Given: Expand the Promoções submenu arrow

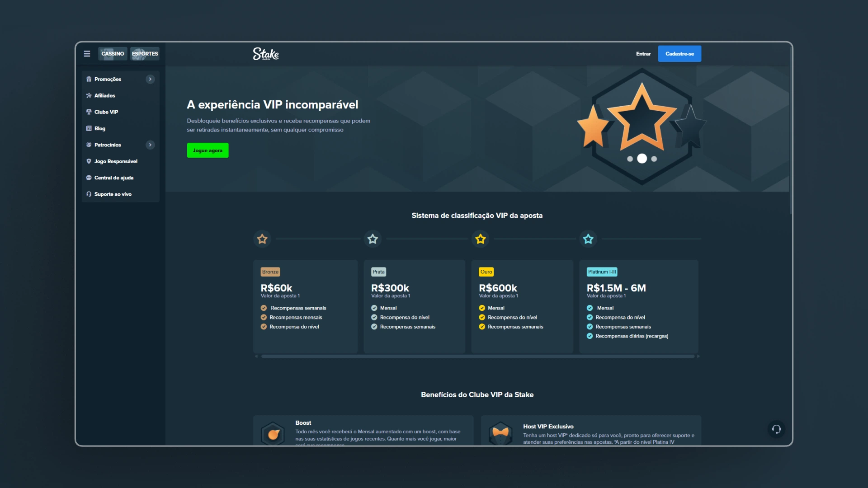Looking at the screenshot, I should [x=150, y=79].
